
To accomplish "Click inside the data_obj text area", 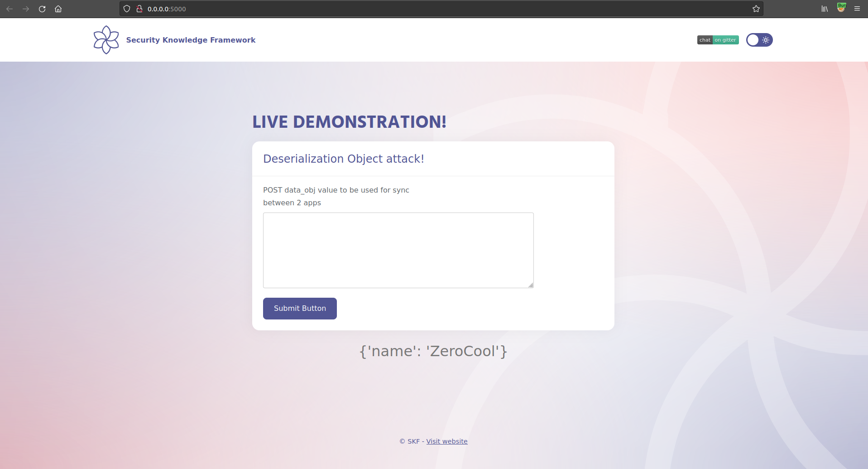I will coord(398,250).
